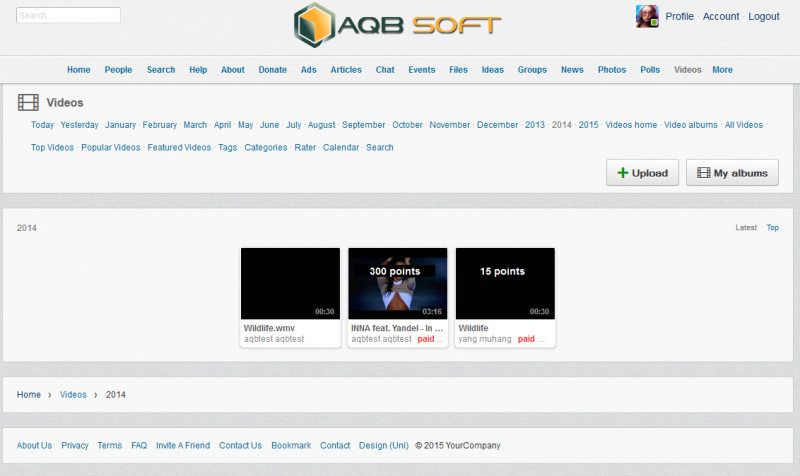Open Help menu item

(x=198, y=70)
